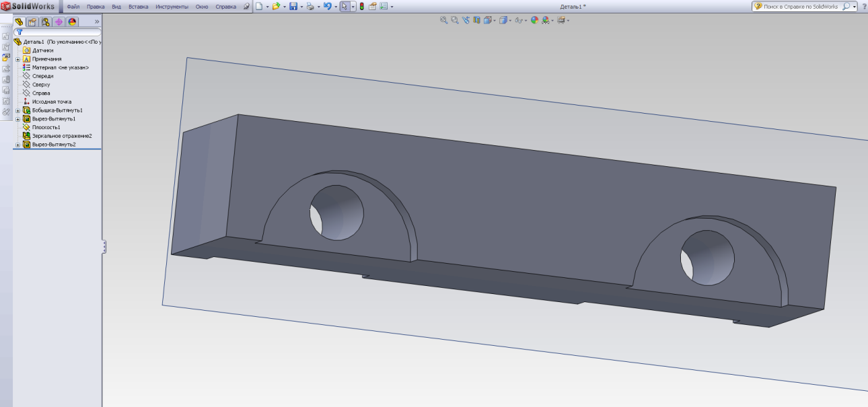
Task: Select Плоскость1 in the feature tree
Action: tap(46, 127)
